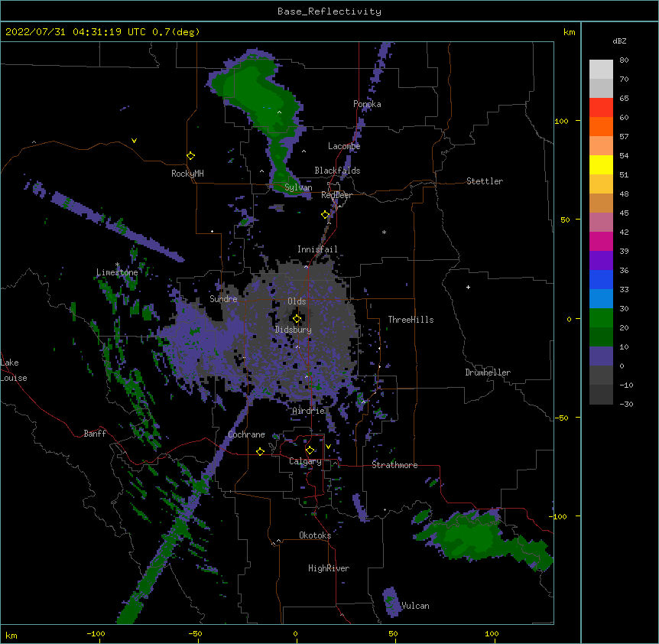Click the Strathmore label
Viewport: 659px width, 644px height.
pyautogui.click(x=394, y=465)
